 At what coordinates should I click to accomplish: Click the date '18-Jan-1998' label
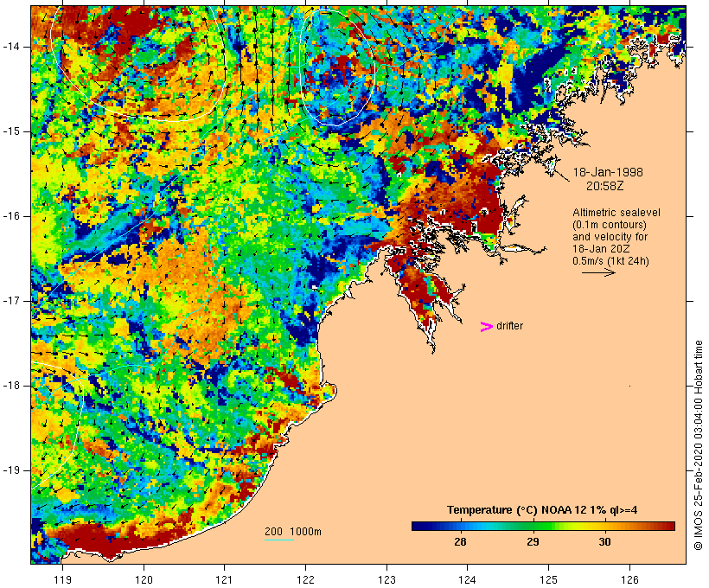pos(608,172)
